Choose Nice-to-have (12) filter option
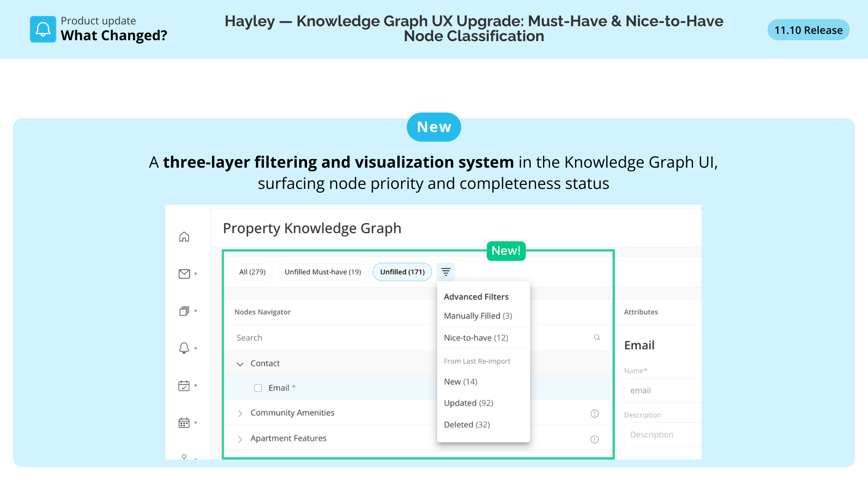Screen dimensions: 868x488 [476, 338]
